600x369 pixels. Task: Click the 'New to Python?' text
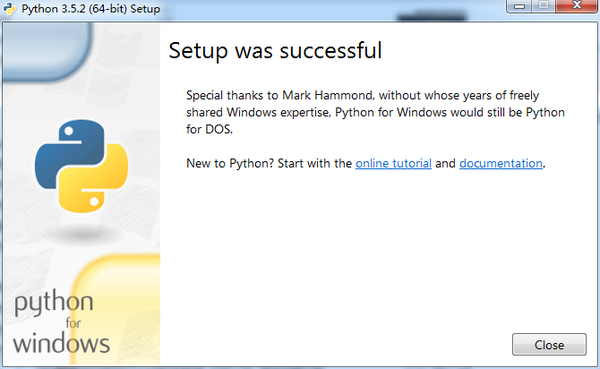click(230, 163)
